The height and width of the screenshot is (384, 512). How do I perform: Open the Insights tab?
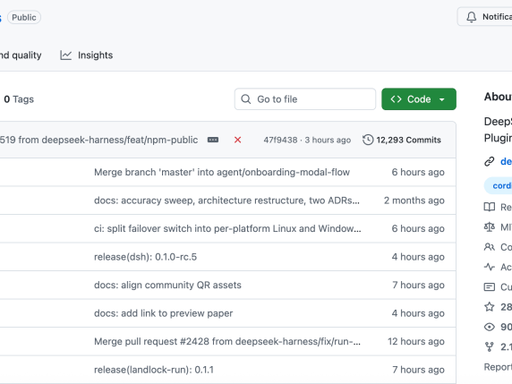[86, 55]
